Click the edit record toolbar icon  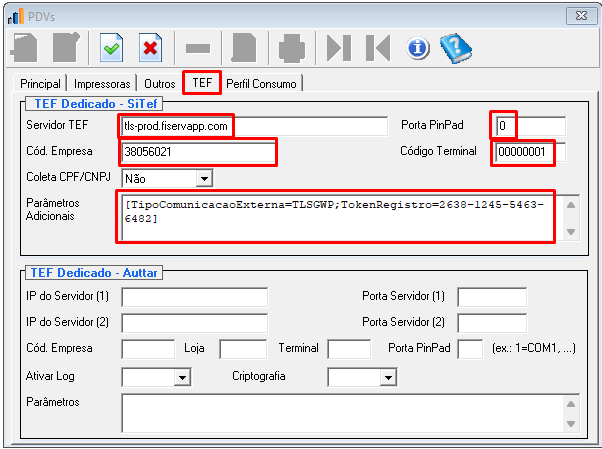click(x=66, y=48)
